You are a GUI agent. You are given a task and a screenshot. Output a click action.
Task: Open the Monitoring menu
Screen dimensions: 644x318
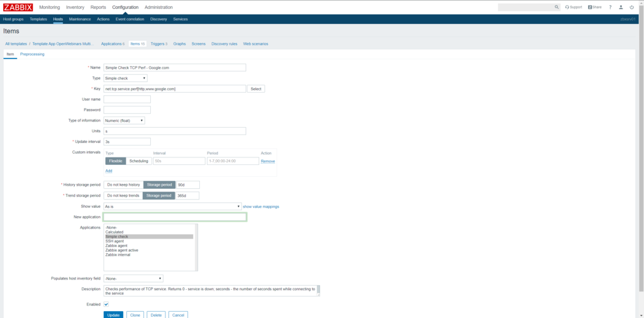(50, 7)
